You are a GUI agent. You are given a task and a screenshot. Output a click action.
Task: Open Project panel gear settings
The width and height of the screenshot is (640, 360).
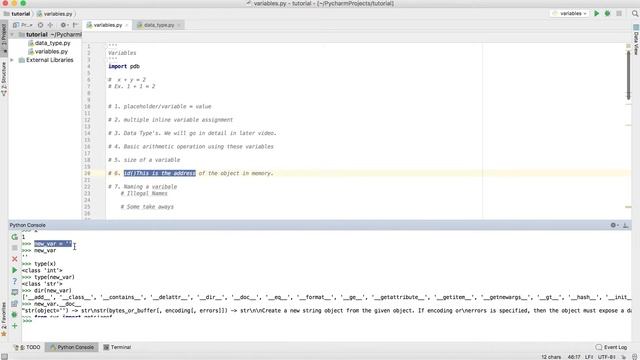tap(64, 25)
